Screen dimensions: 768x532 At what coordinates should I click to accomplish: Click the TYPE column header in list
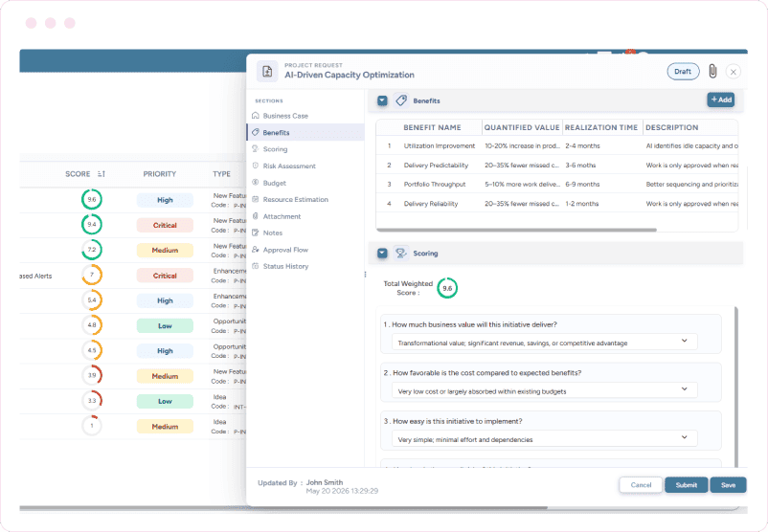click(221, 174)
